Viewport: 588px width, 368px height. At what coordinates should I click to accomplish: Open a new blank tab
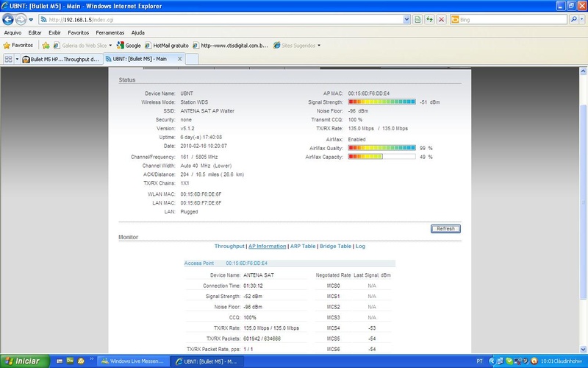point(192,59)
